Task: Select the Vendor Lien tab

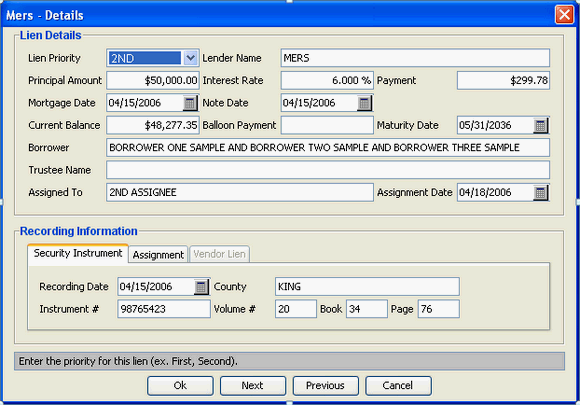Action: pyautogui.click(x=219, y=254)
